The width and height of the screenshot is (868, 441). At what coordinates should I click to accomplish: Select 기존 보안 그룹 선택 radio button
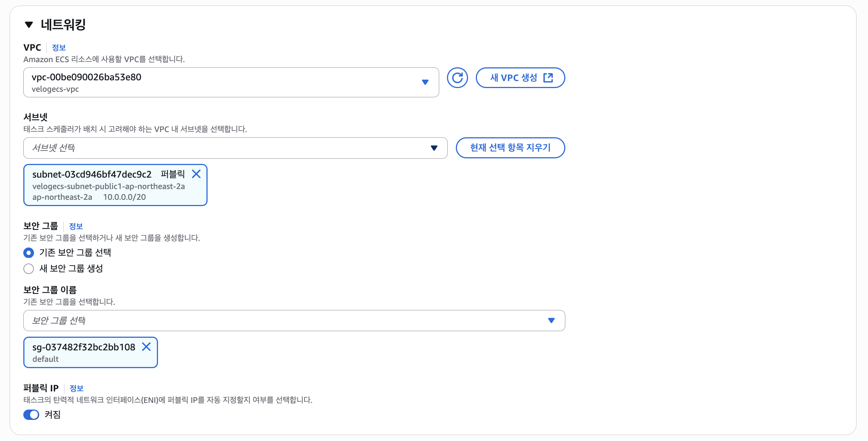(x=29, y=253)
